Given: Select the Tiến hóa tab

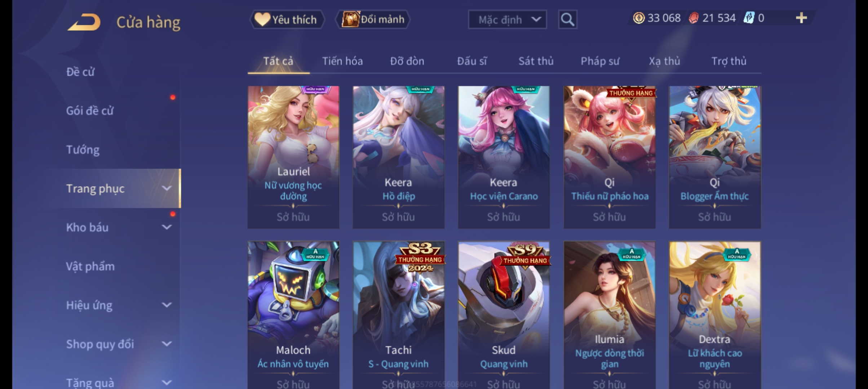Looking at the screenshot, I should tap(342, 61).
